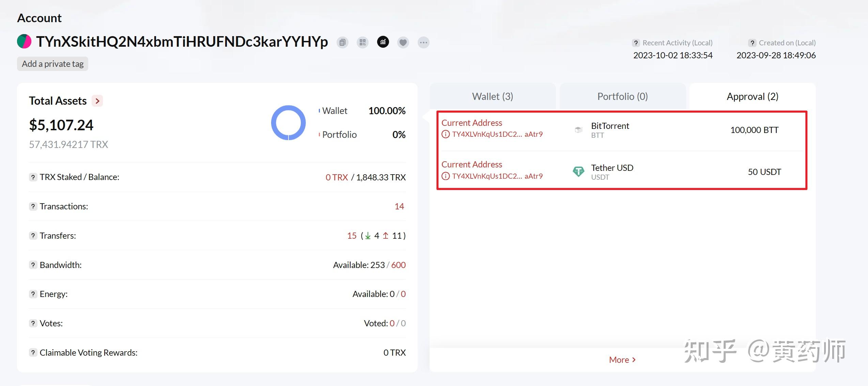Open the black analytics chart icon
Viewport: 868px width, 386px height.
tap(383, 42)
